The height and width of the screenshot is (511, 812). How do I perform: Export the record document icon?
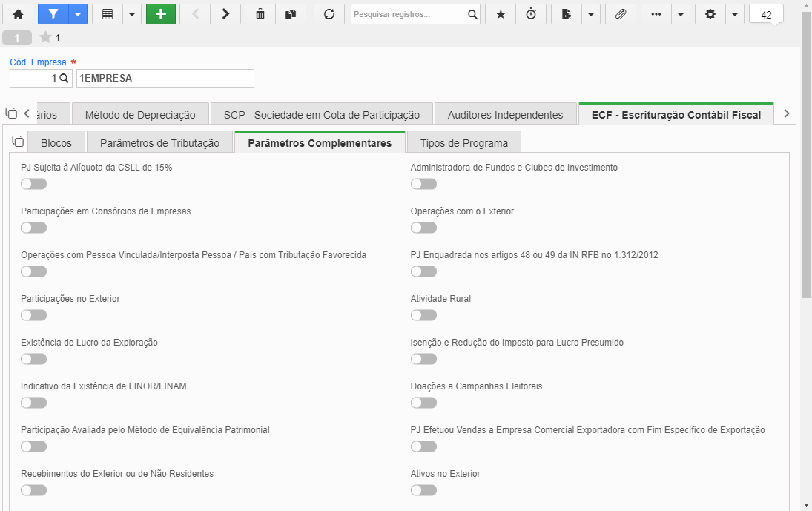click(567, 14)
